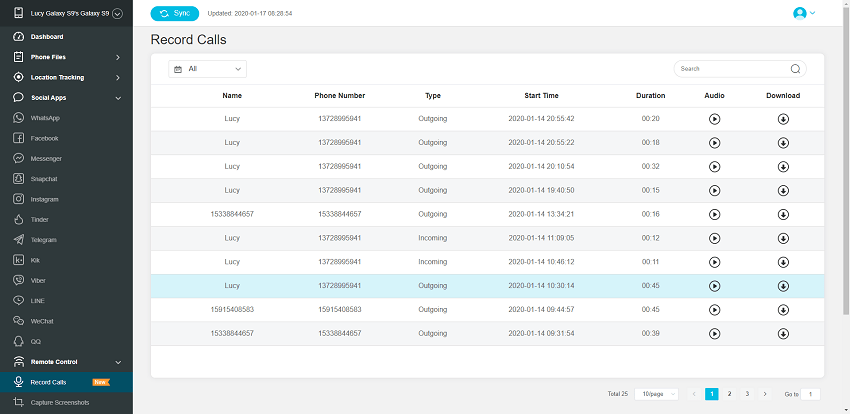Screen dimensions: 850x414
Task: Download the 20:10:54 call recording
Action: click(783, 167)
